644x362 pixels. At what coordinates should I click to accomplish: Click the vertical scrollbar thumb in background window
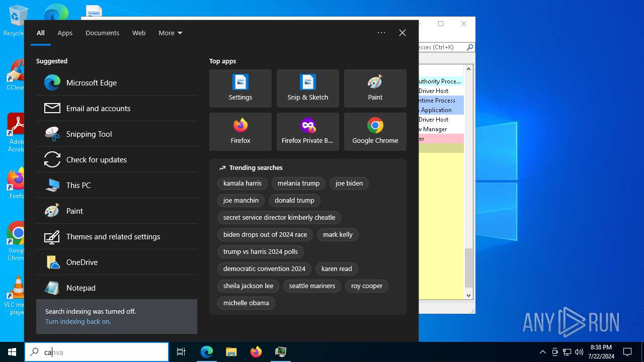pyautogui.click(x=469, y=267)
